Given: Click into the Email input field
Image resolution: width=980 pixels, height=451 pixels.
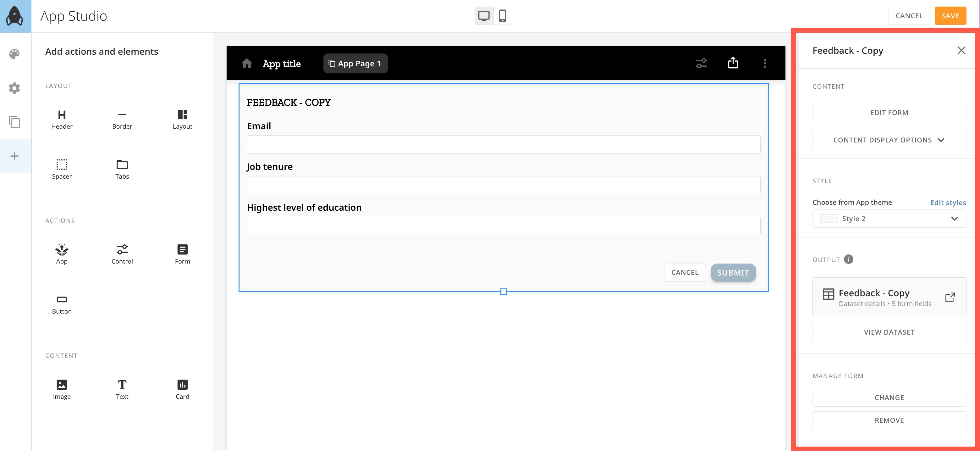Looking at the screenshot, I should pos(503,145).
